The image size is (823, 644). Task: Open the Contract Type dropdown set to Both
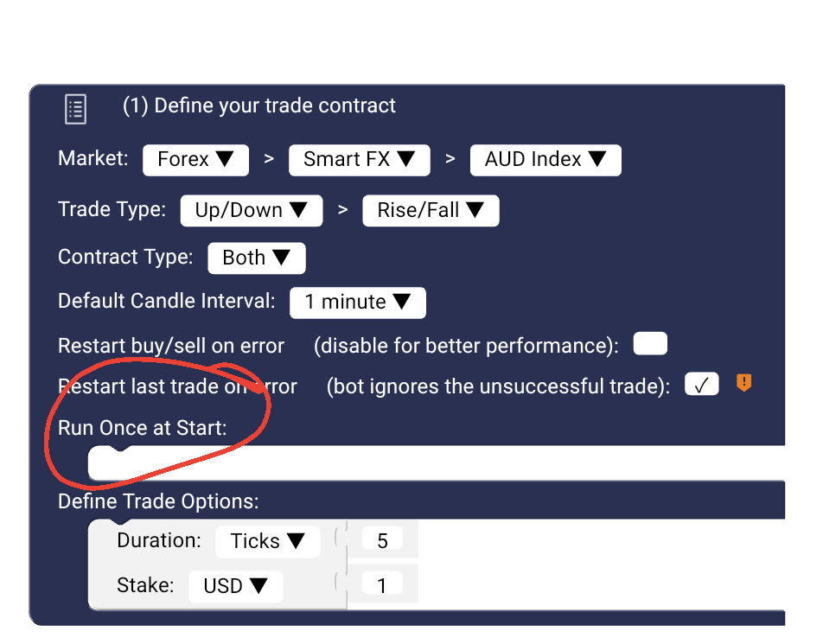tap(256, 258)
